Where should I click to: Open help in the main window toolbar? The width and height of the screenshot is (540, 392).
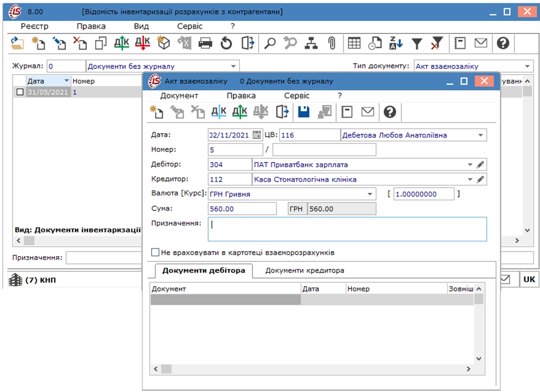[x=503, y=43]
